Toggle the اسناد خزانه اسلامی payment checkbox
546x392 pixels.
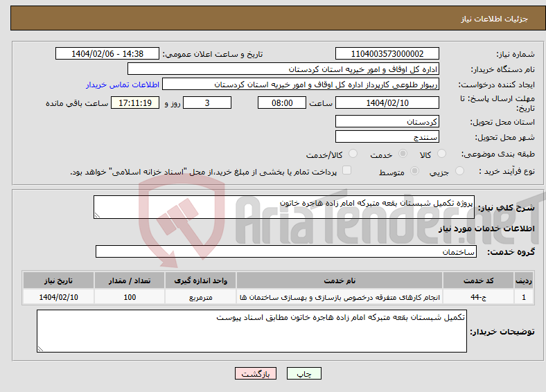click(x=346, y=170)
